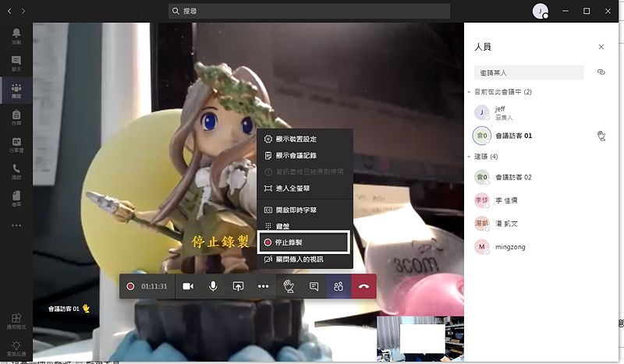Select suggested person mingzong
Image resolution: width=624 pixels, height=364 pixels.
(541, 246)
